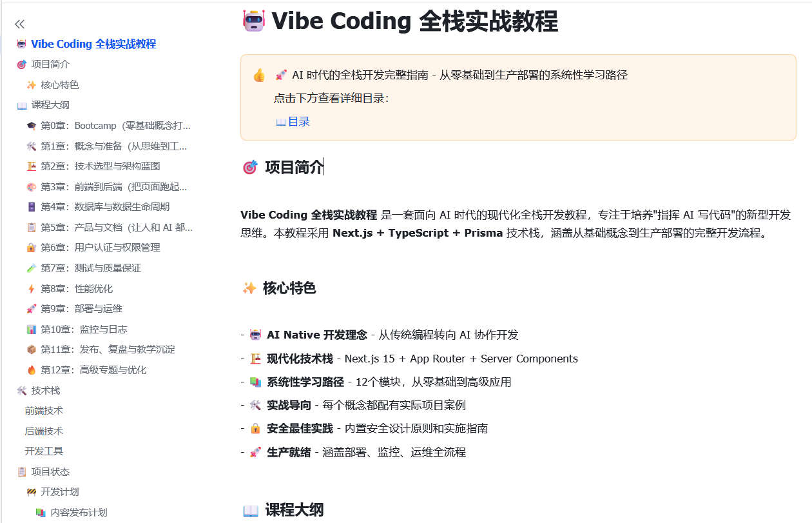Jump to Vibe Coding 全栈实战教程 in outline
The image size is (812, 523).
pos(93,44)
